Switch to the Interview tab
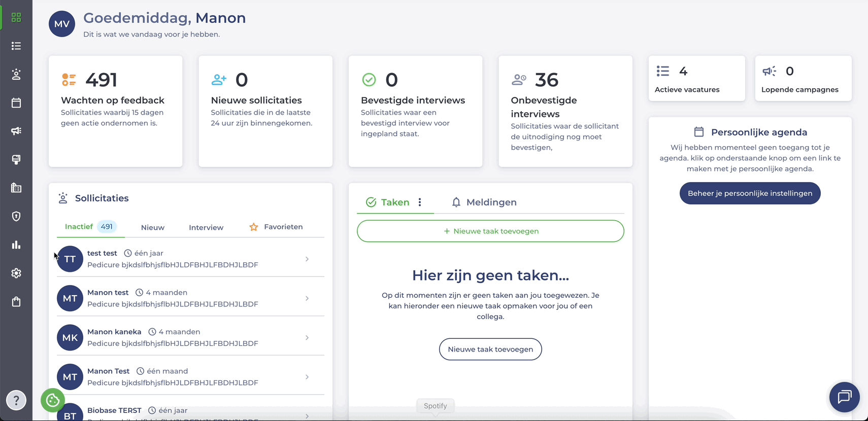868x421 pixels. click(206, 227)
